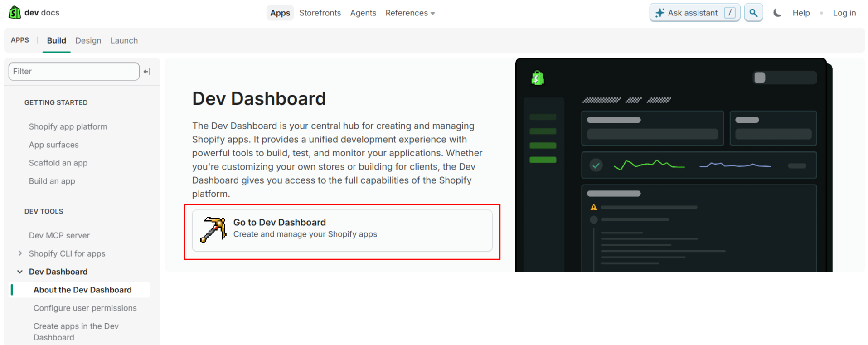The height and width of the screenshot is (345, 868).
Task: Expand the Shopify CLI for apps section
Action: click(x=20, y=253)
